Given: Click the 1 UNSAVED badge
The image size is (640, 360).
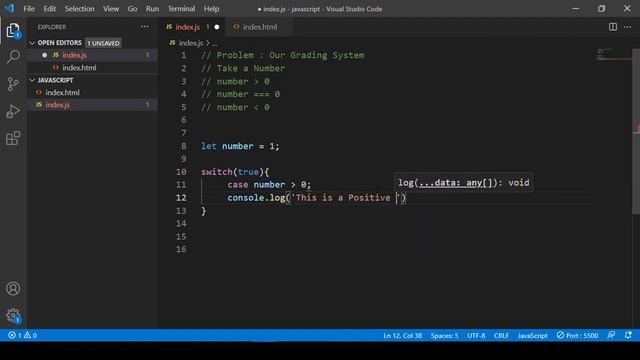Looking at the screenshot, I should coord(103,43).
